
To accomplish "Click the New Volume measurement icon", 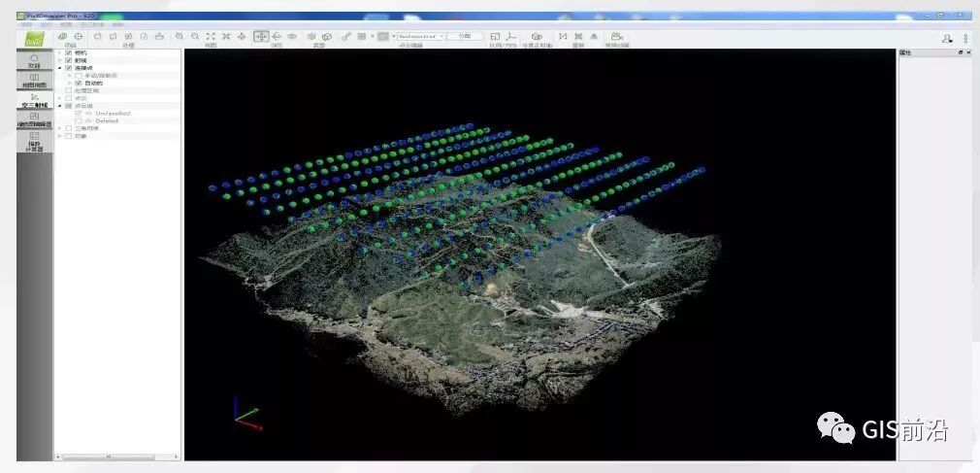I will pyautogui.click(x=594, y=37).
